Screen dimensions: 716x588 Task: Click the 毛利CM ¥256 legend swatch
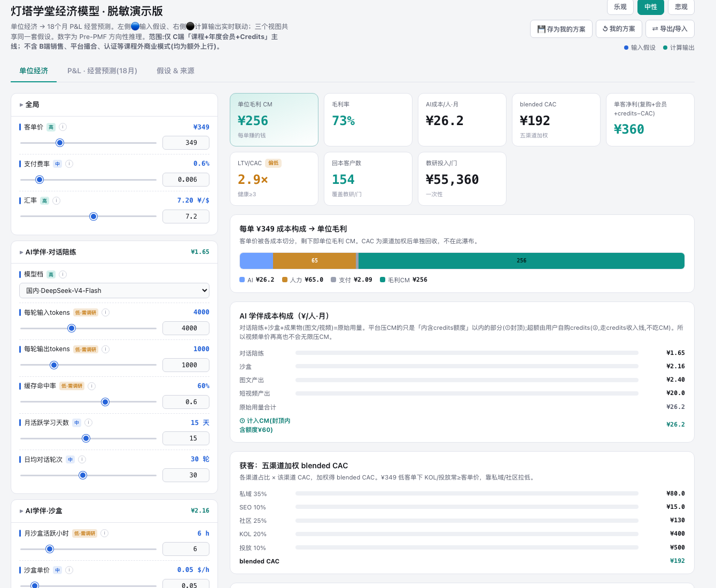[383, 280]
